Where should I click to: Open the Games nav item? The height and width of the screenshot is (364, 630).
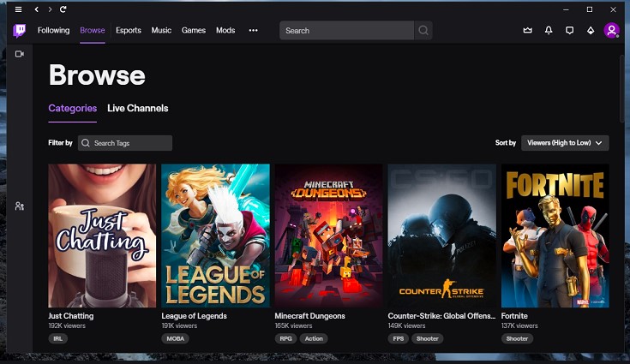pos(194,31)
